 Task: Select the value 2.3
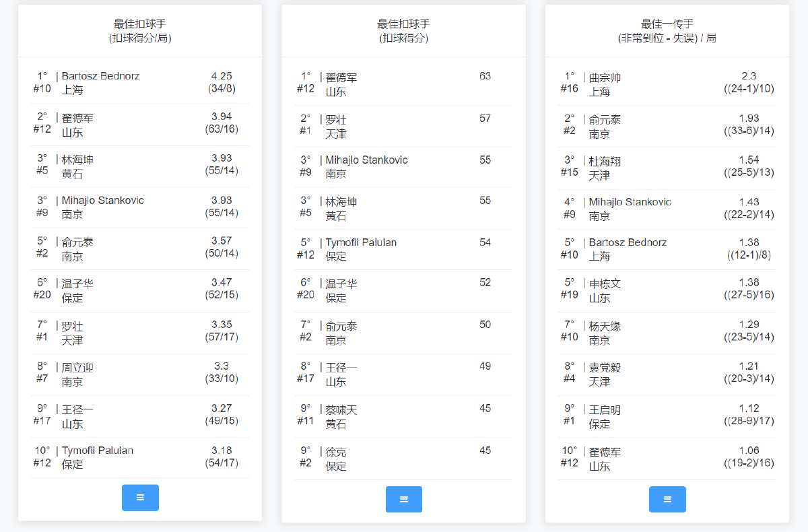[x=749, y=76]
